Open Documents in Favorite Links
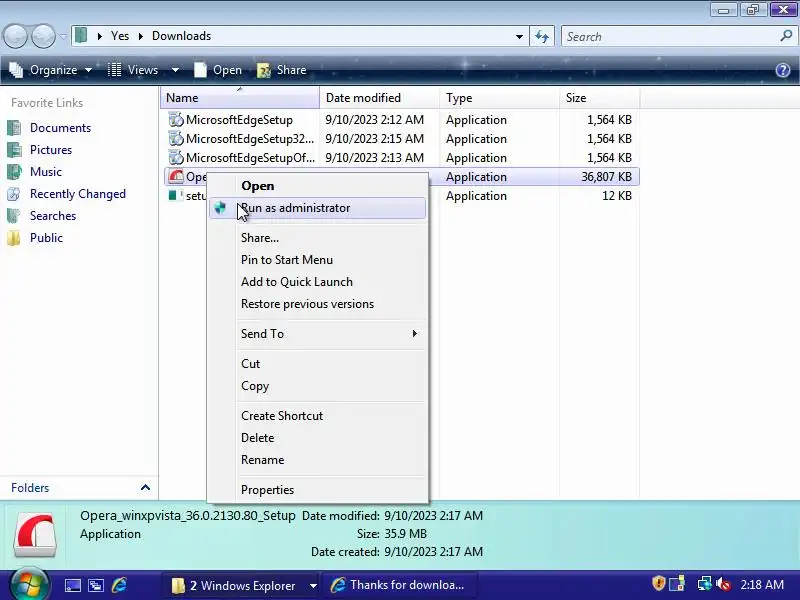 pos(60,128)
